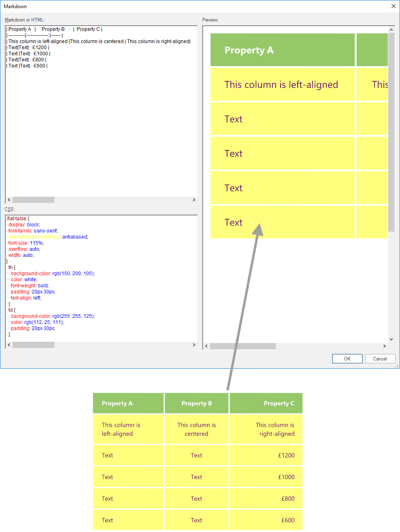Click the Property A header in Preview

click(249, 50)
